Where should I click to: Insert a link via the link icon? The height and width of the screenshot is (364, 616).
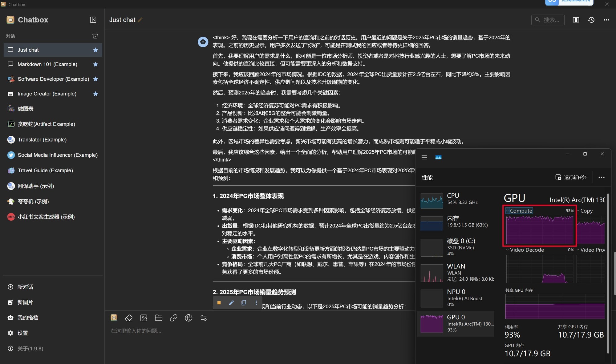(x=173, y=318)
